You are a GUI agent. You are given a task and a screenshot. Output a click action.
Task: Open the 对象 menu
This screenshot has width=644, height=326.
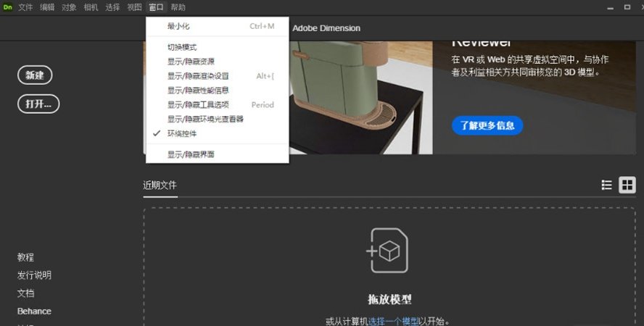click(x=69, y=7)
